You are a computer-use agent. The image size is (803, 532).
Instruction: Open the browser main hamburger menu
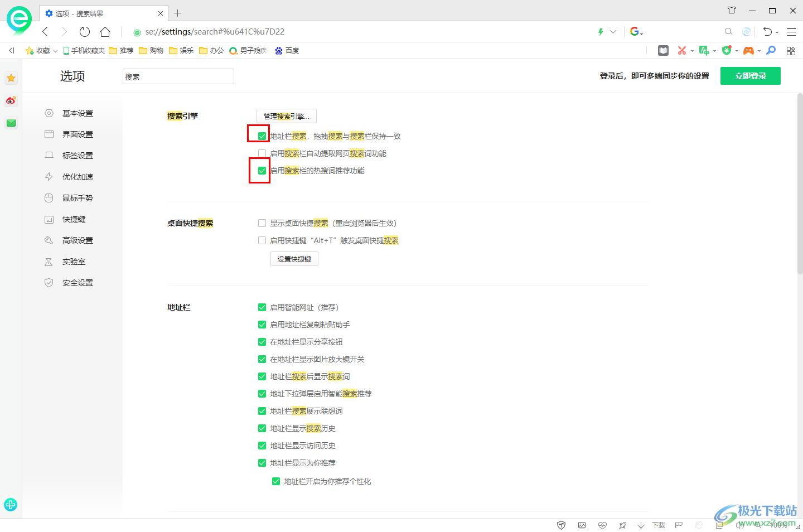click(x=791, y=32)
